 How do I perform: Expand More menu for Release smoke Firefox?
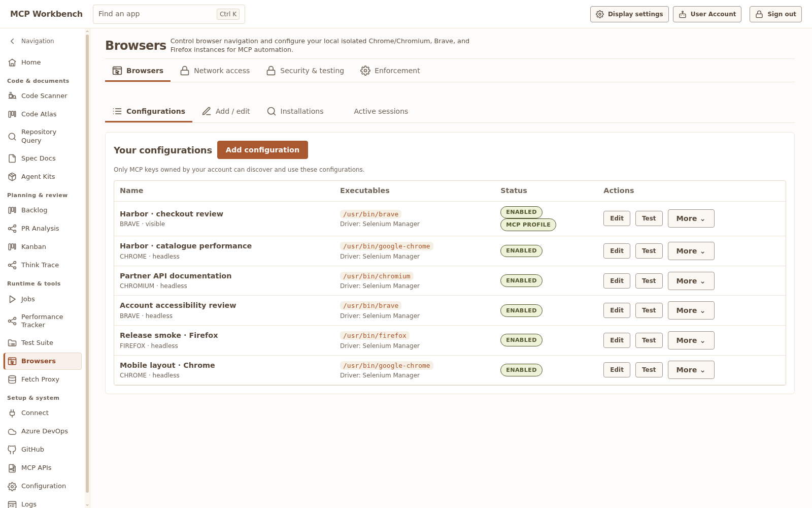coord(691,340)
